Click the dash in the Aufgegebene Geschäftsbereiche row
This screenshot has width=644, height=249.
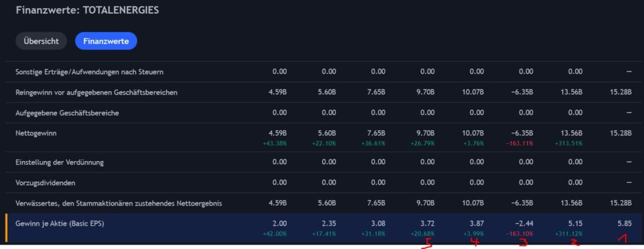(x=629, y=113)
